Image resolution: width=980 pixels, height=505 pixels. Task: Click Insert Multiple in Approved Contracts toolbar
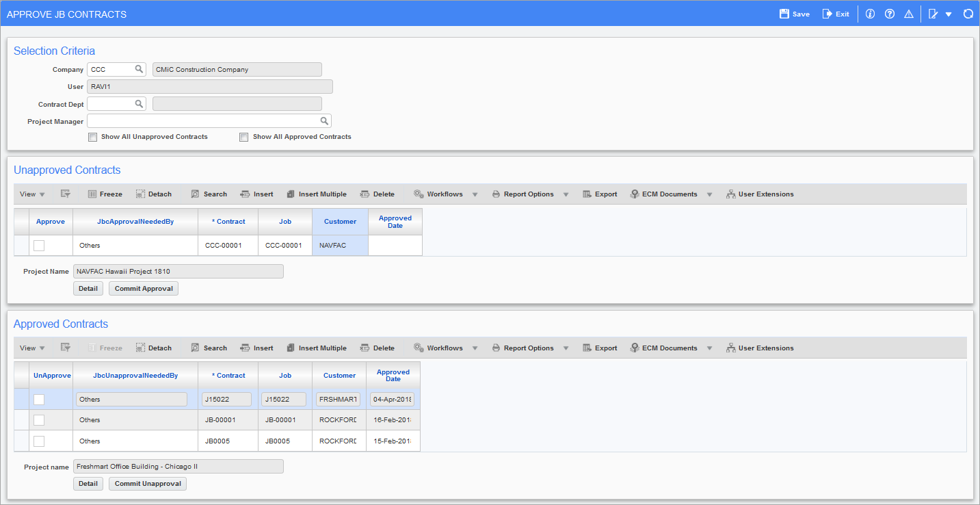pyautogui.click(x=316, y=348)
